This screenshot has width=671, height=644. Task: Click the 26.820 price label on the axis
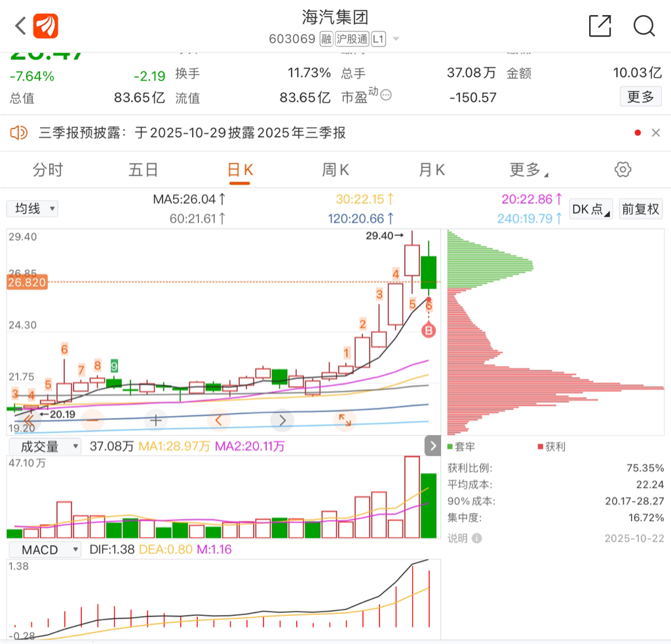26,282
